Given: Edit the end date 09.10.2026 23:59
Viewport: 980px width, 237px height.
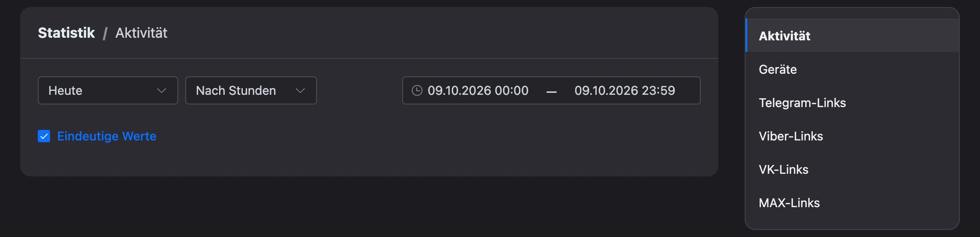Looking at the screenshot, I should pos(625,90).
